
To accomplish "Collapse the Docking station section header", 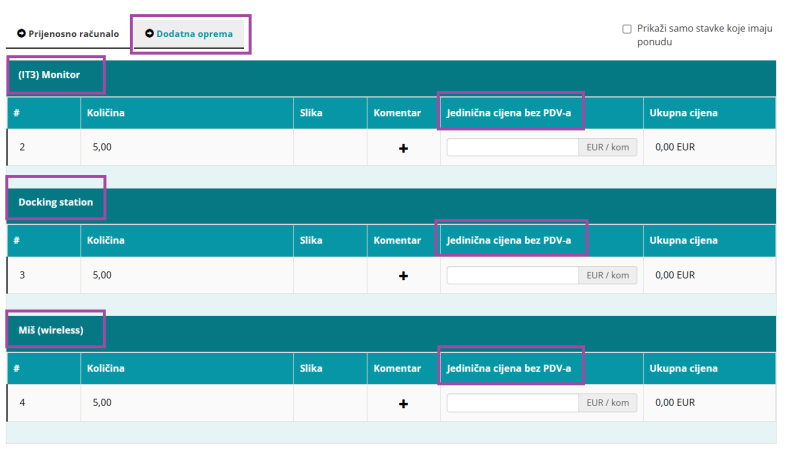I will (56, 202).
